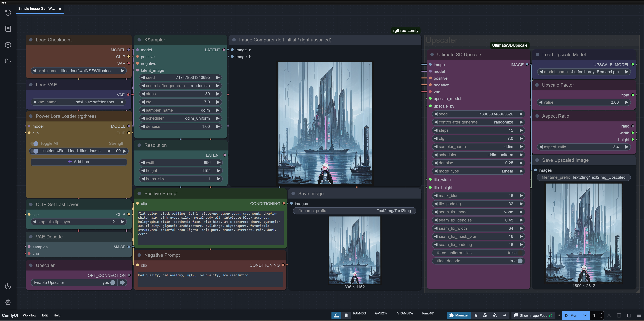Open the model library cube icon
The image size is (644, 321).
tap(8, 45)
